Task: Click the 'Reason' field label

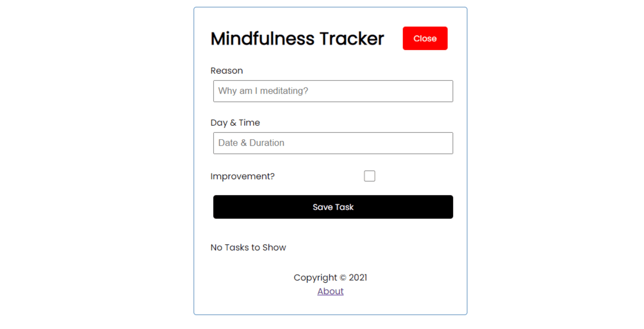Action: pos(226,71)
